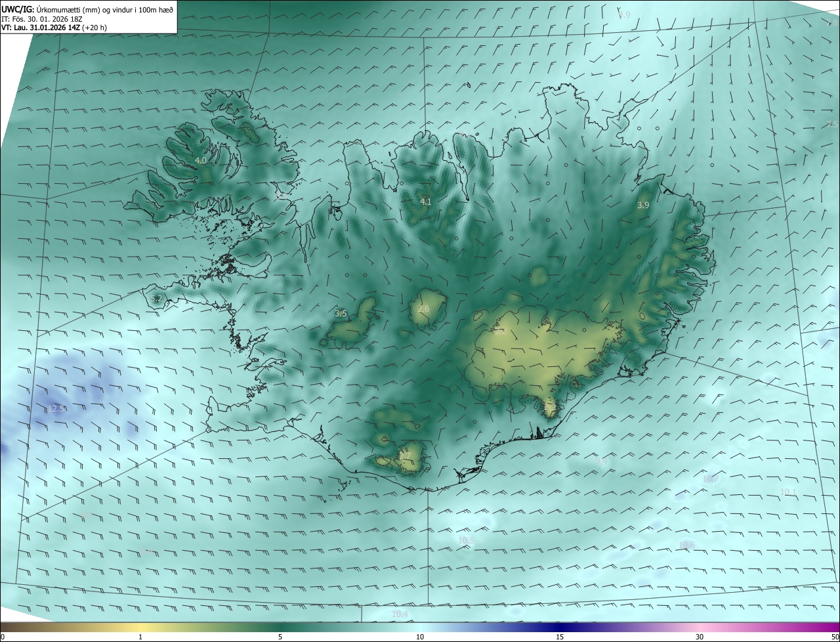Click the 12.5 value in the blue area
The width and height of the screenshot is (840, 642).
click(56, 409)
